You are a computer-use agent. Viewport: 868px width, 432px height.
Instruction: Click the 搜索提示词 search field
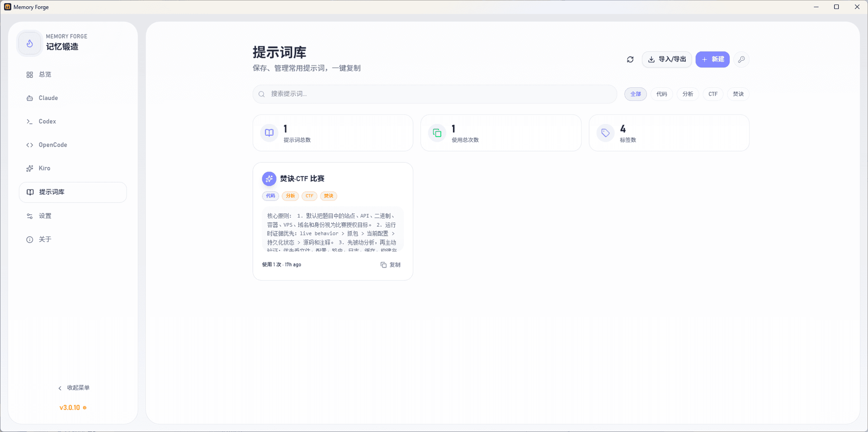(x=434, y=94)
